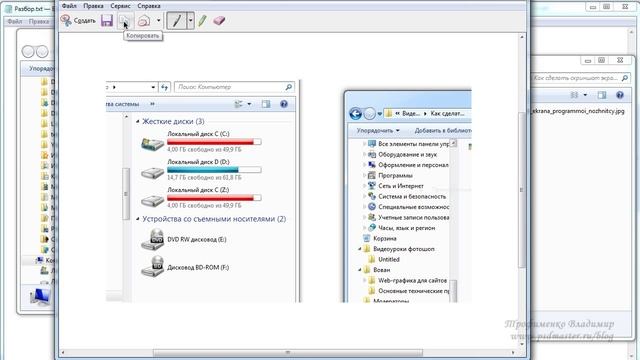The width and height of the screenshot is (640, 360).
Task: Click Дисковод BD-ROM (F:) icon
Action: (x=152, y=267)
